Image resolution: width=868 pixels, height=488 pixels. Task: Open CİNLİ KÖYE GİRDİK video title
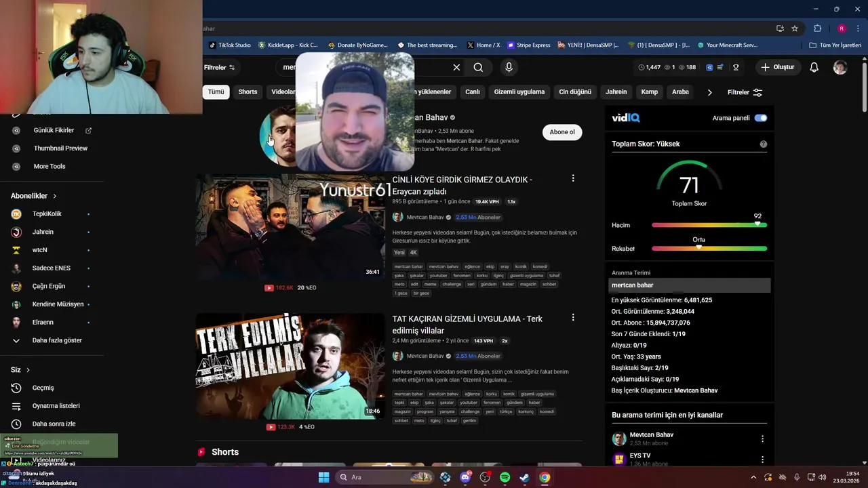pos(462,186)
